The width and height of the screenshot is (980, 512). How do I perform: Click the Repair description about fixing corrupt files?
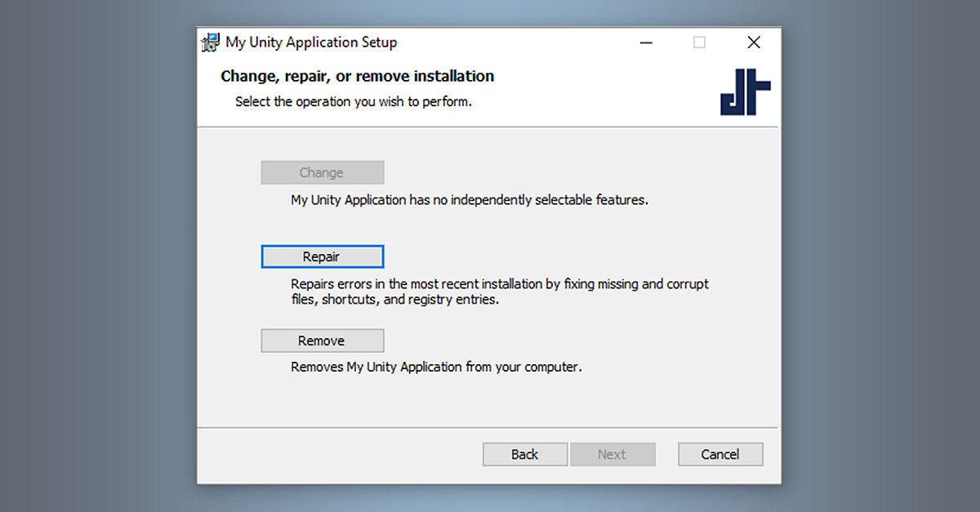click(x=500, y=292)
